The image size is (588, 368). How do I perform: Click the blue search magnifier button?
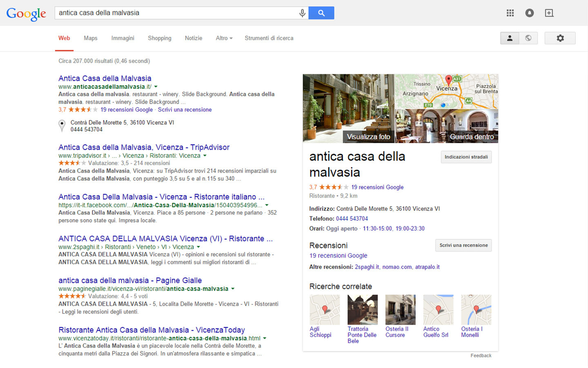(x=321, y=13)
